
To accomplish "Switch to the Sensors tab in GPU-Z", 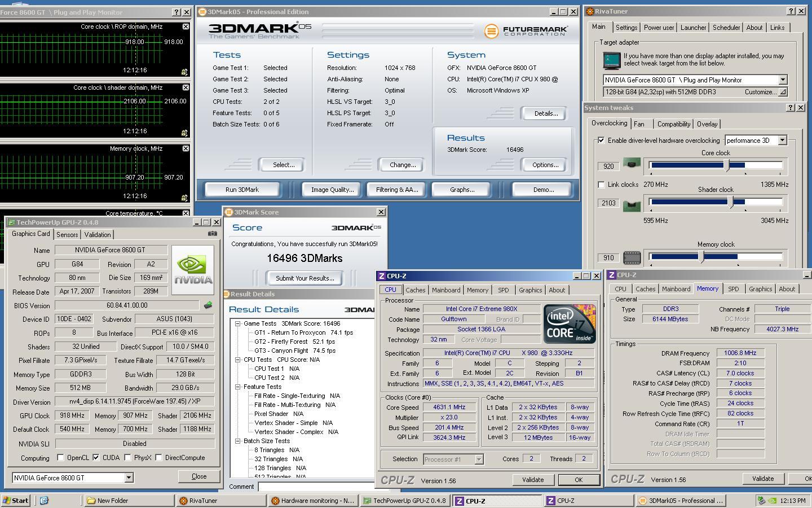I will (67, 235).
